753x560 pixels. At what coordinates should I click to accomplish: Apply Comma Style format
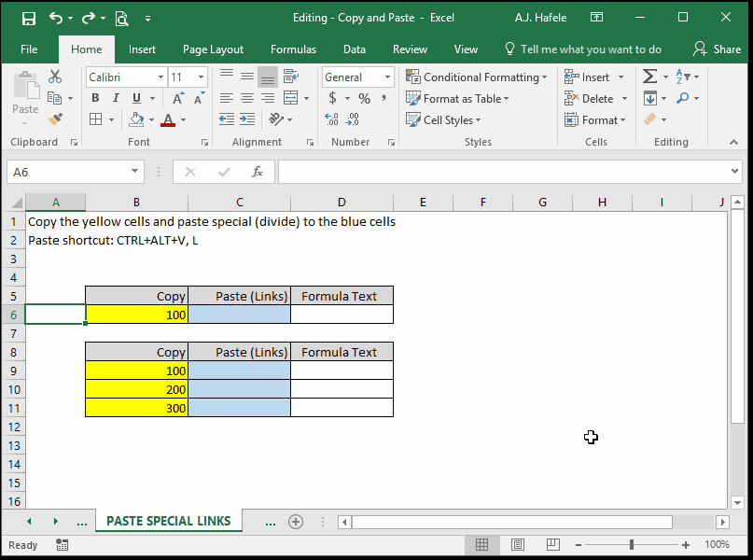point(383,98)
